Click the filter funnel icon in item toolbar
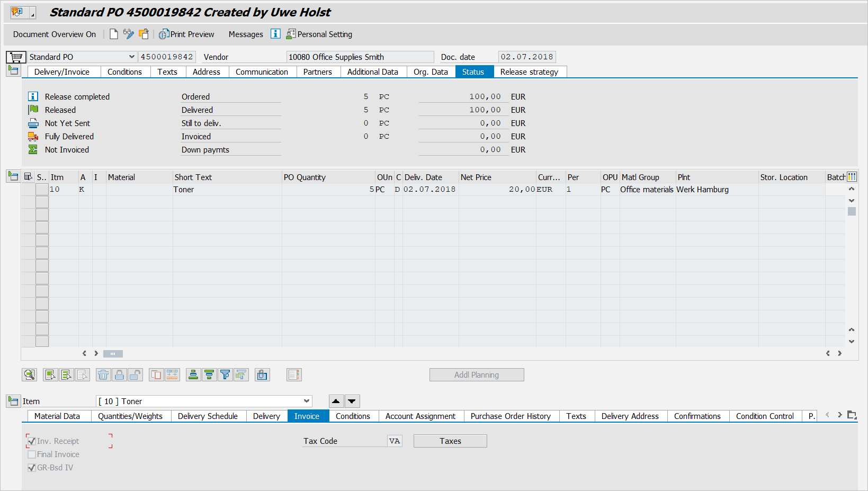 pos(225,375)
